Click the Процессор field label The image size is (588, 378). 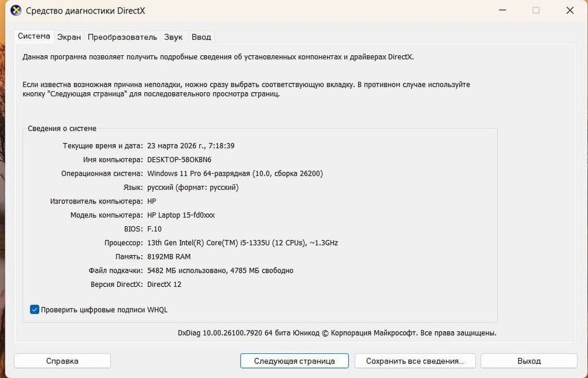coord(123,243)
